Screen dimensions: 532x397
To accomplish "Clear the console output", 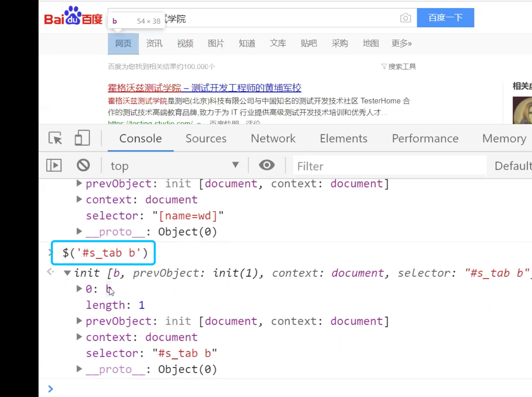I will click(83, 165).
